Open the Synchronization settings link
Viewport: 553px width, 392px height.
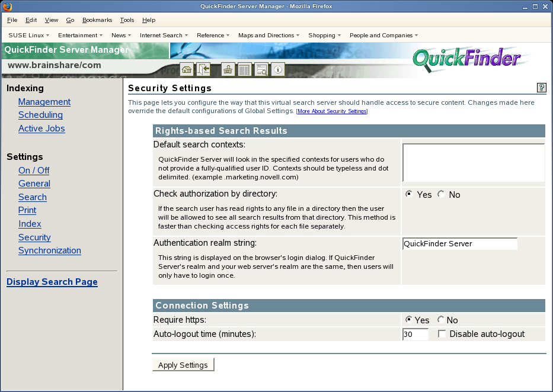50,250
